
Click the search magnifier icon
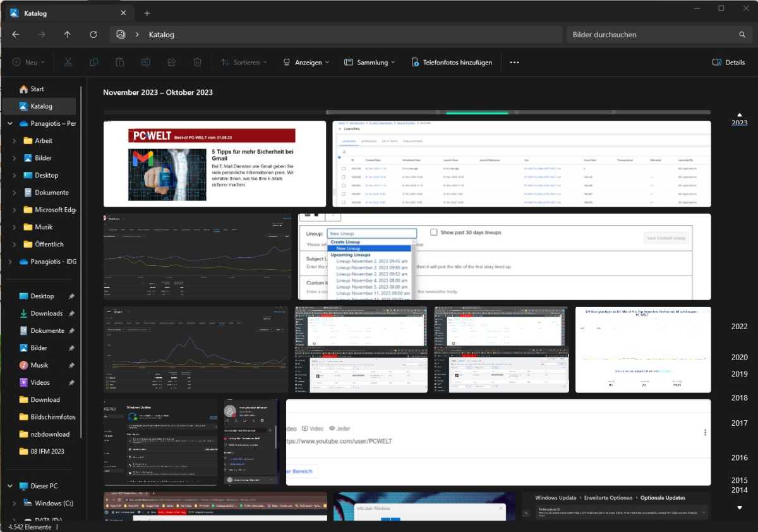tap(742, 35)
